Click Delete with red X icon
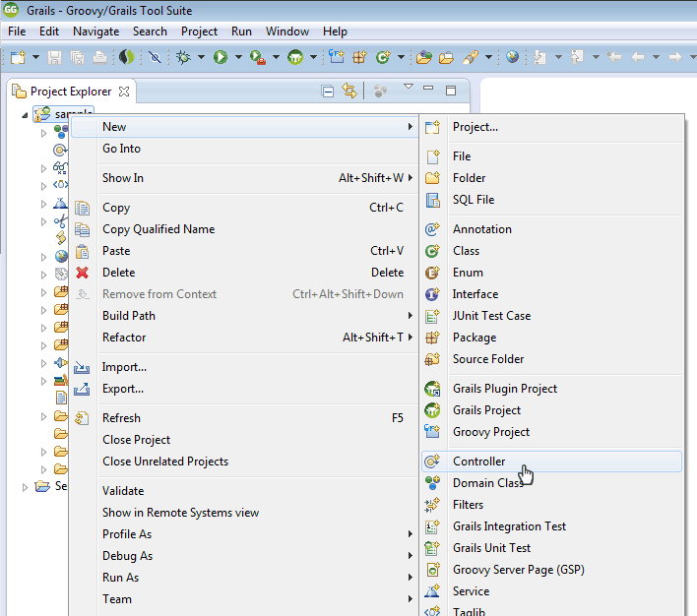This screenshot has height=616, width=697. coord(244,273)
